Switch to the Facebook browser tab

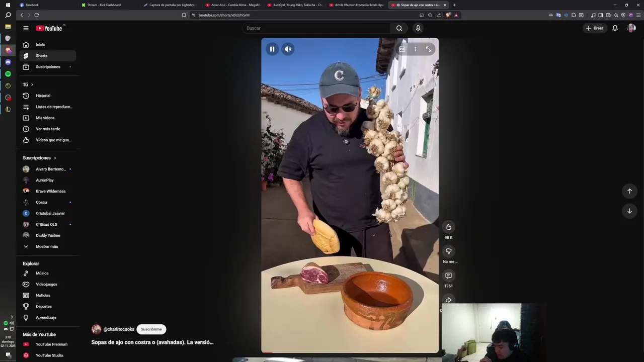tap(48, 5)
